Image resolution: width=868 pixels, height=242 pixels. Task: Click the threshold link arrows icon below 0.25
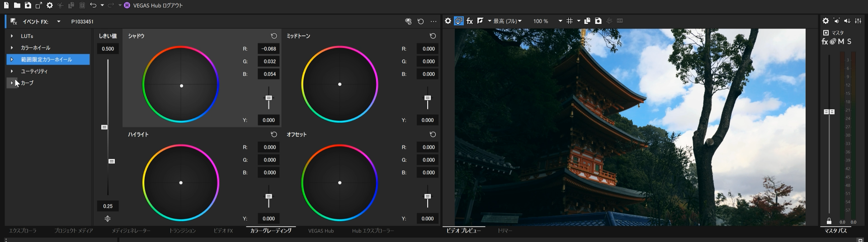tap(108, 219)
